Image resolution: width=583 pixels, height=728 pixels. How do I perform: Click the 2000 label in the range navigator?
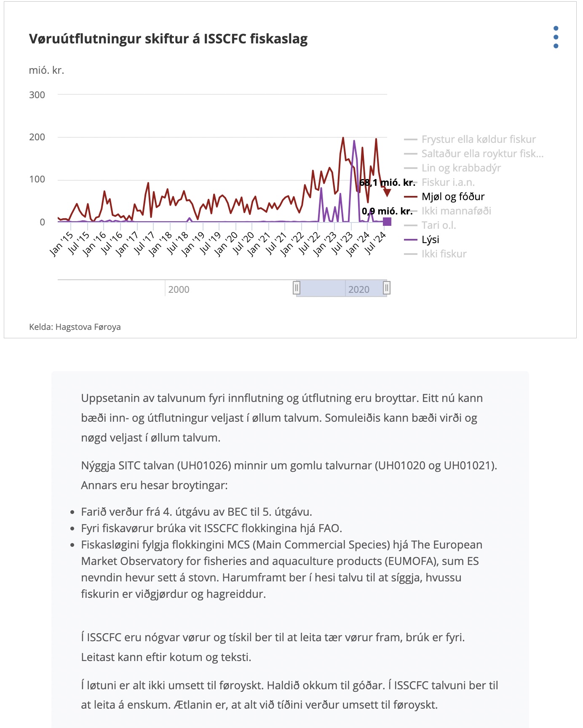coord(179,289)
